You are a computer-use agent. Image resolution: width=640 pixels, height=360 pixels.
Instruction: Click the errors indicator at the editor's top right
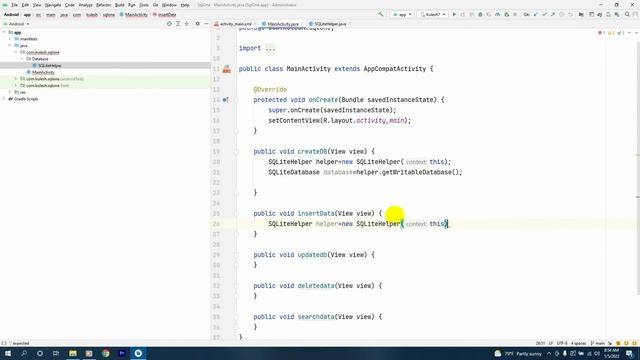(601, 33)
